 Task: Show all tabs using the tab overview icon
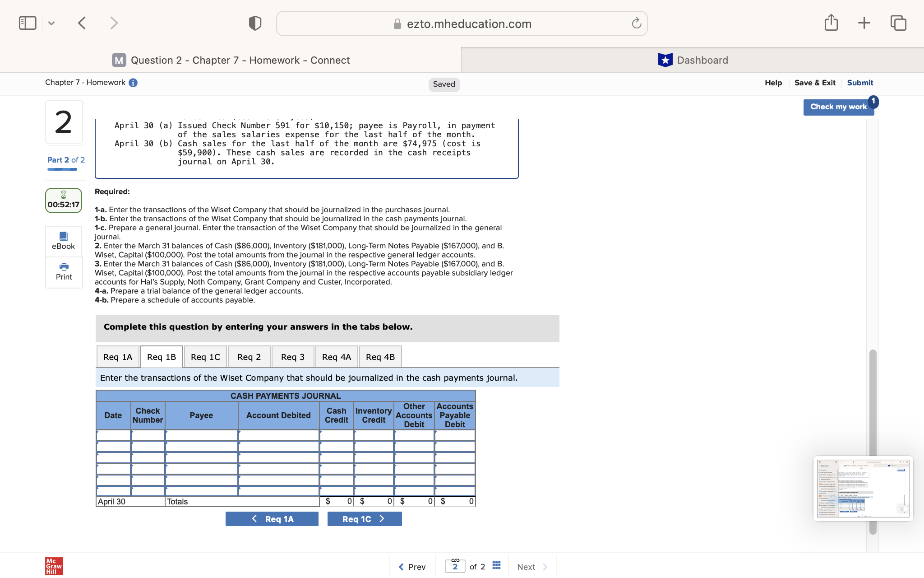click(x=898, y=23)
